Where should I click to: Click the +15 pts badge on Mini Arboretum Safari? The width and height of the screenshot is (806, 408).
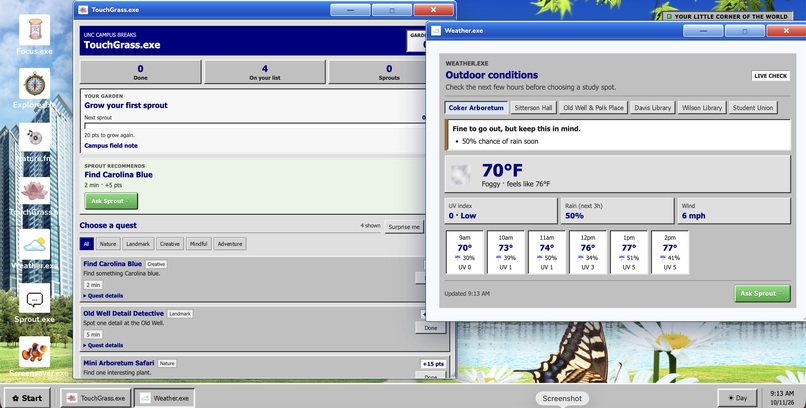[x=433, y=364]
